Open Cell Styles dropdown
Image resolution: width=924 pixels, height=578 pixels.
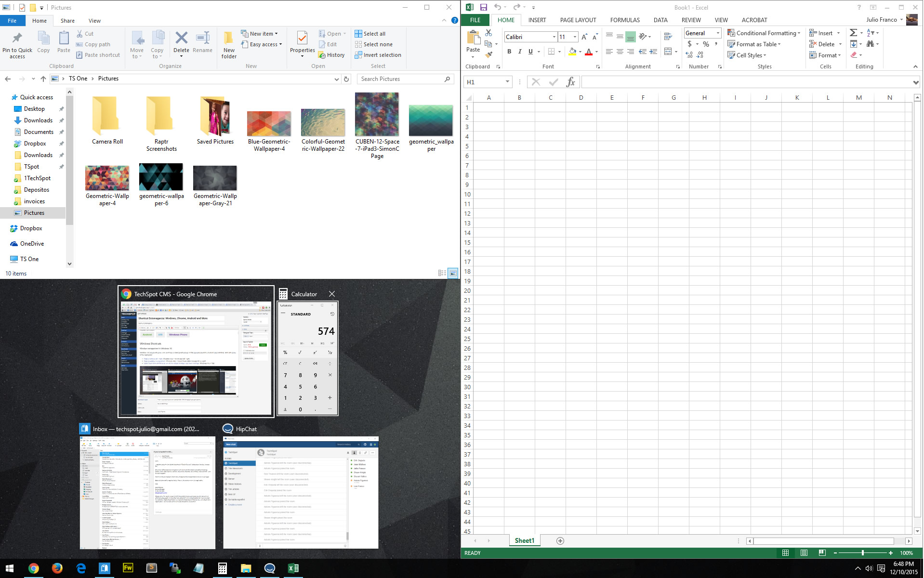pos(747,55)
